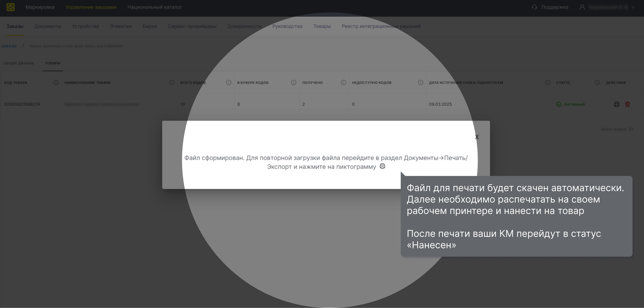Screen dimensions: 644x308
Task: Open the Документы tab
Action: point(47,26)
